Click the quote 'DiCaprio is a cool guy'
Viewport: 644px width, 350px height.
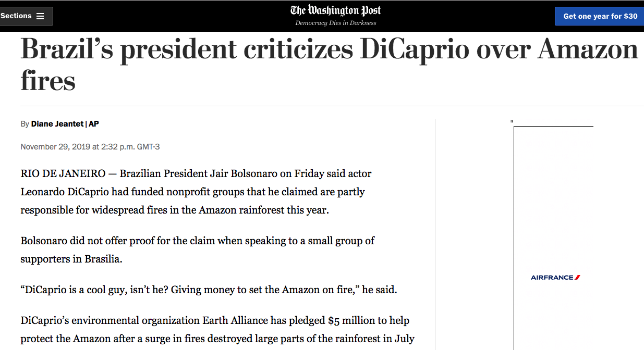[209, 290]
